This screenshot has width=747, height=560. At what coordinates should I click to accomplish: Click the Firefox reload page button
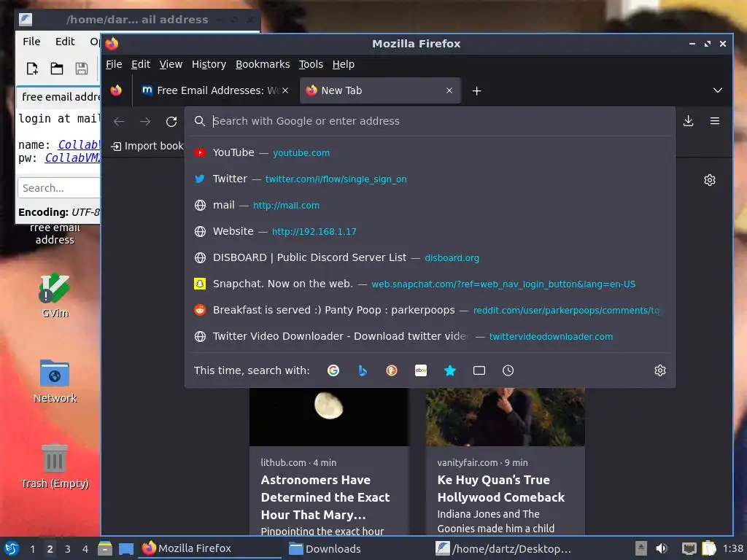click(x=171, y=122)
